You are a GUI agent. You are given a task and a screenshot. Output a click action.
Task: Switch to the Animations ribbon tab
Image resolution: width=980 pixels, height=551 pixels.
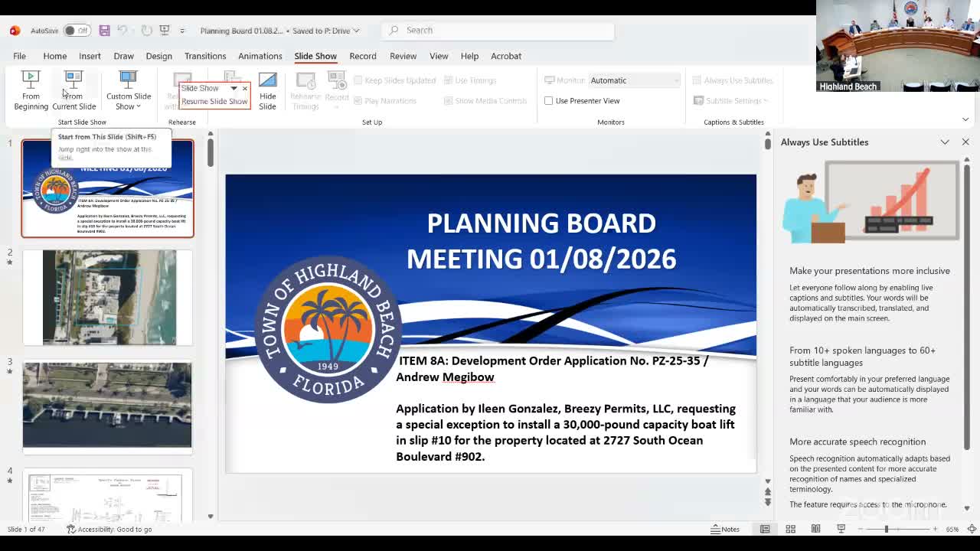pos(260,55)
